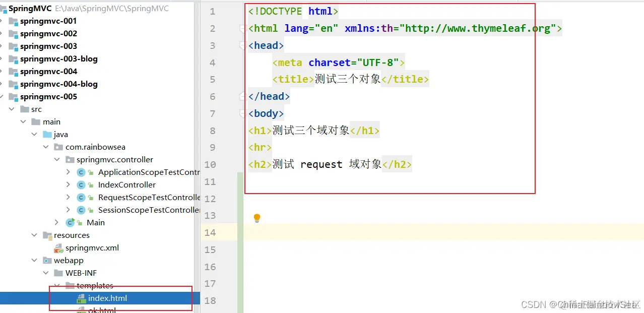Click the main folder icon

pyautogui.click(x=36, y=122)
